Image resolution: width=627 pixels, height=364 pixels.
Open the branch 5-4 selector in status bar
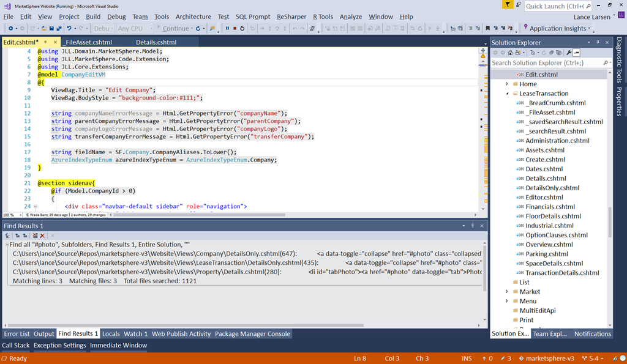pyautogui.click(x=593, y=358)
